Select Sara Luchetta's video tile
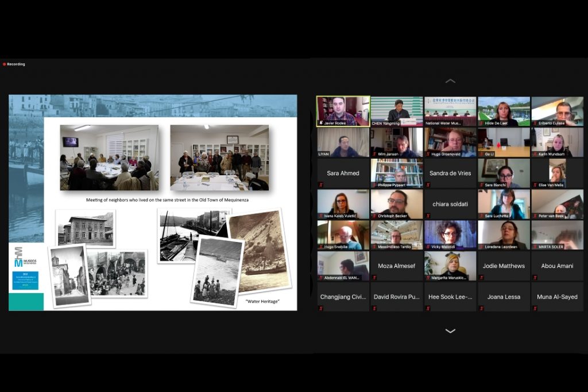 pyautogui.click(x=504, y=204)
